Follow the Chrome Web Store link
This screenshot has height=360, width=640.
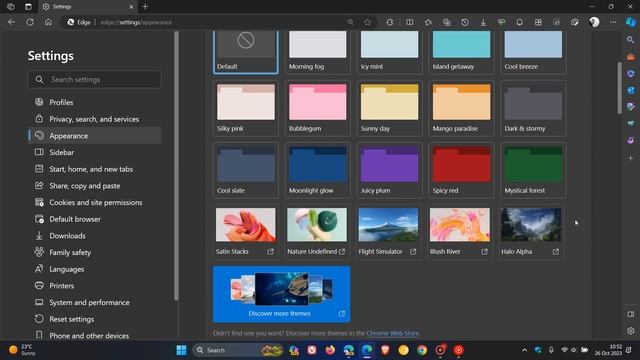pyautogui.click(x=393, y=333)
